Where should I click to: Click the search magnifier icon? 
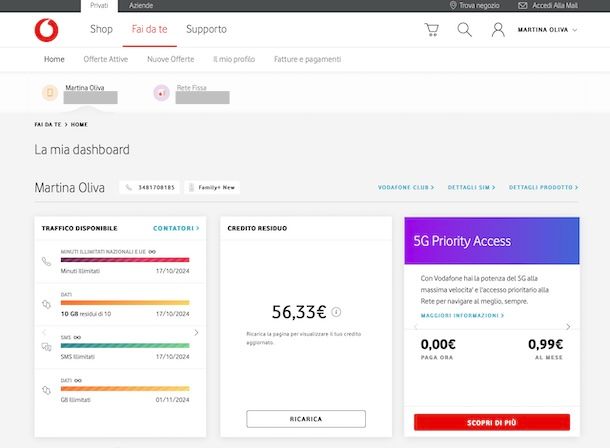464,30
